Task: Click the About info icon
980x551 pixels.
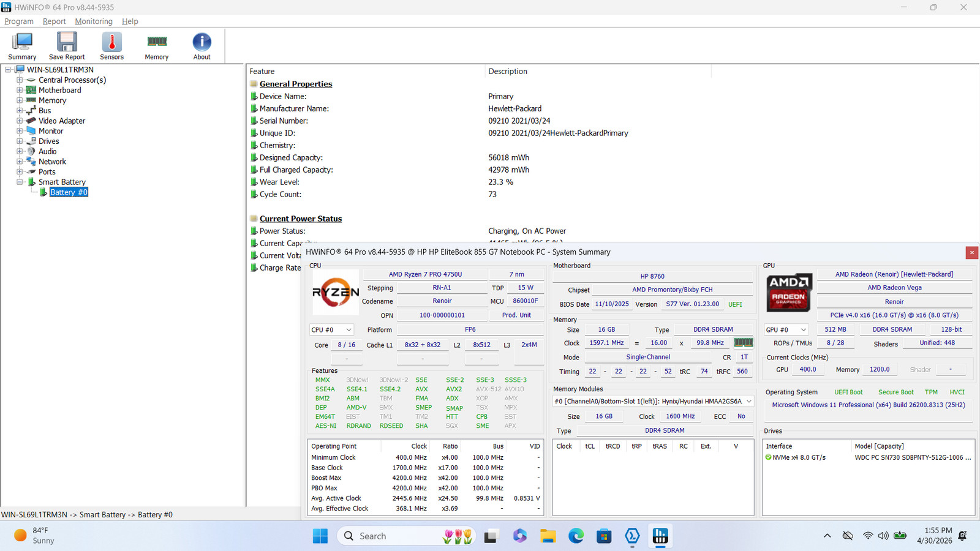Action: pos(202,47)
